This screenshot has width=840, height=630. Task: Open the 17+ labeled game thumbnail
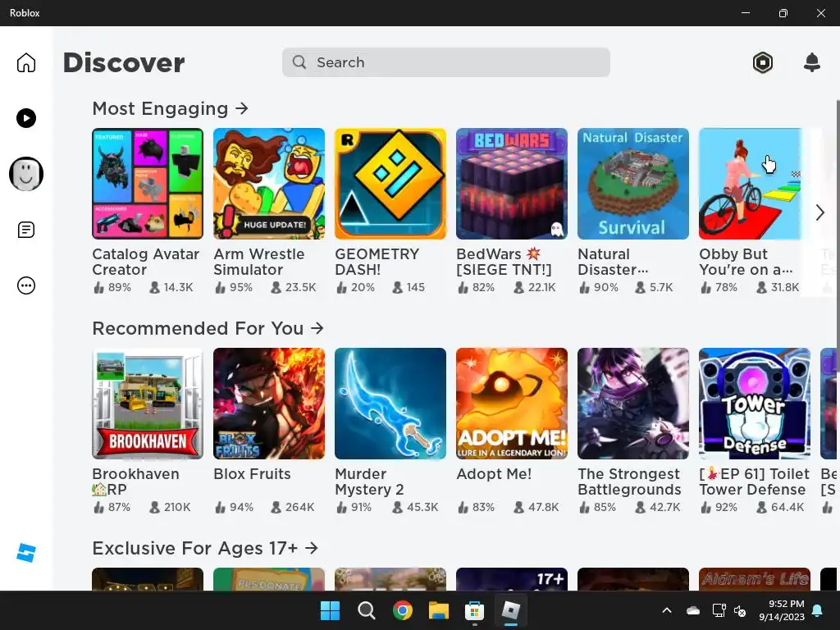[512, 579]
